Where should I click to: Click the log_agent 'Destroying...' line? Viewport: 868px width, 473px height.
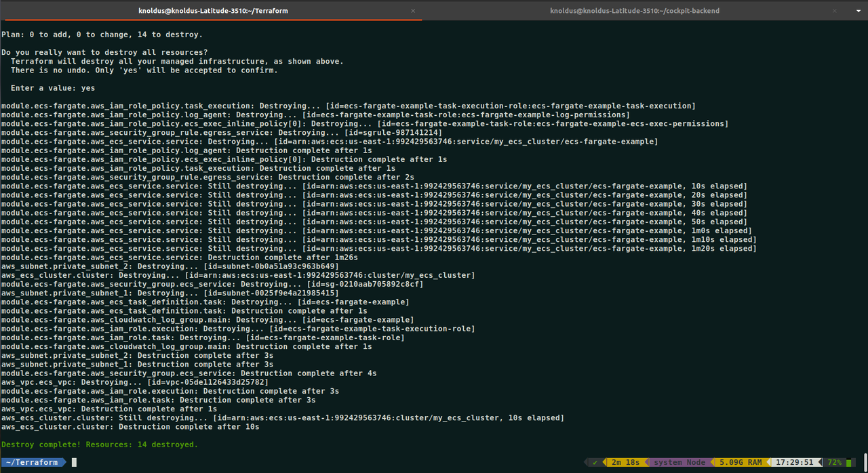(x=315, y=115)
